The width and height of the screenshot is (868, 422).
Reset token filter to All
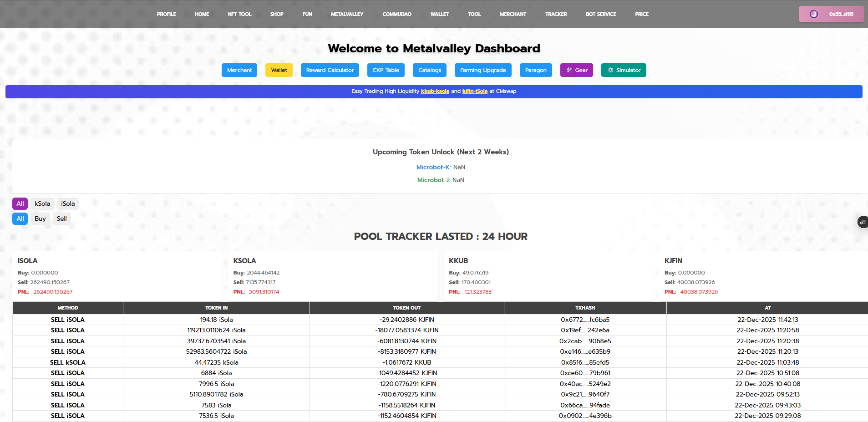pyautogui.click(x=20, y=203)
